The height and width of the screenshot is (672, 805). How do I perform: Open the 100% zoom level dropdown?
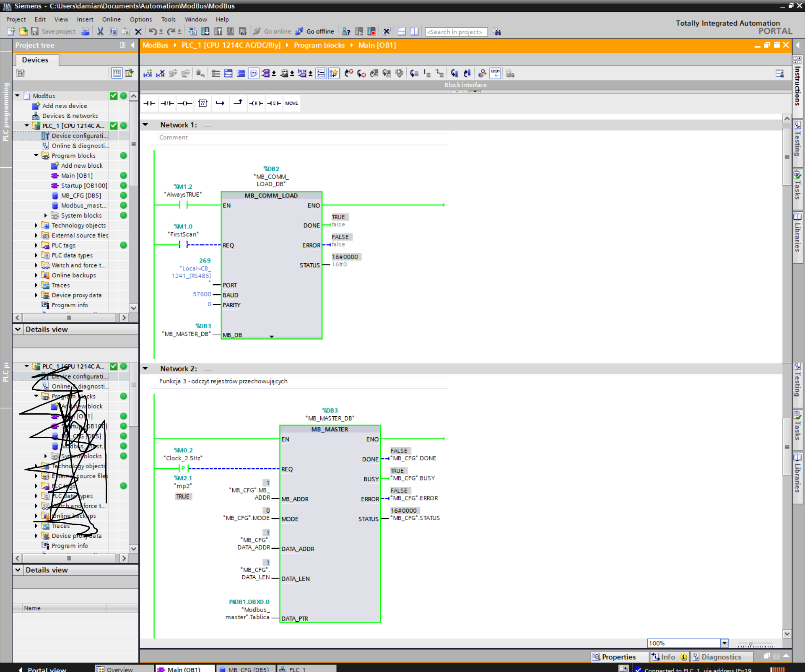click(724, 643)
